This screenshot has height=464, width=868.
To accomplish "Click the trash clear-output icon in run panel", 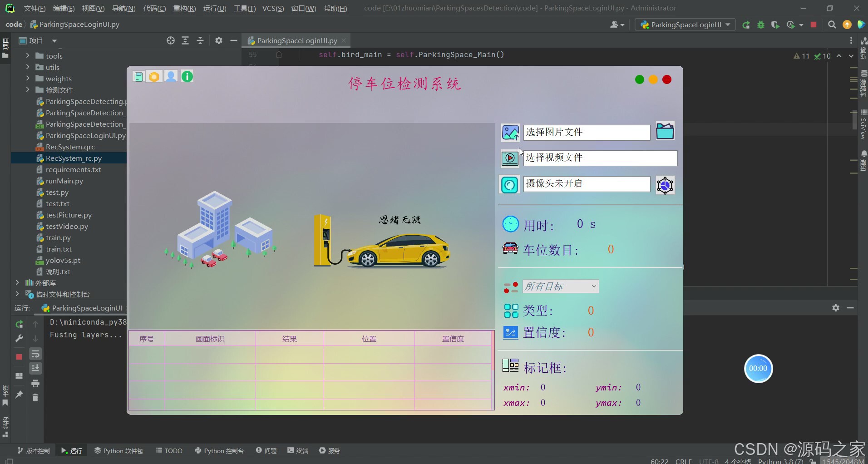I will click(x=35, y=397).
